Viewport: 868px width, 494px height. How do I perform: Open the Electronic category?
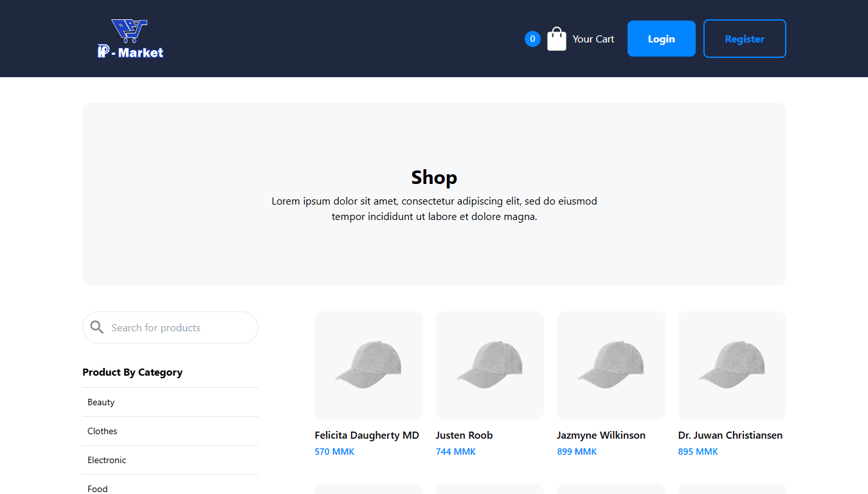tap(107, 460)
